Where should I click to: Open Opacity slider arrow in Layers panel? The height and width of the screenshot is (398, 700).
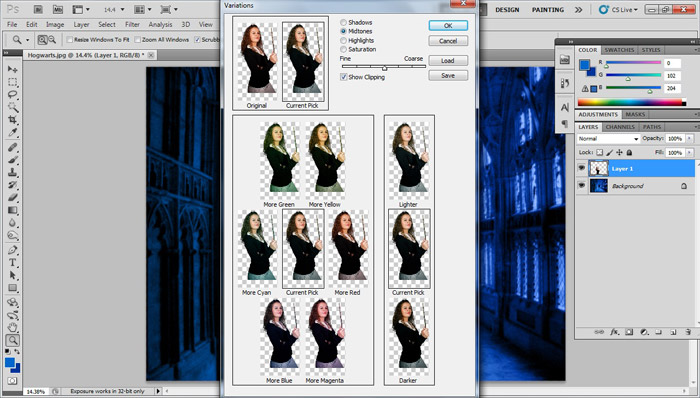[x=689, y=139]
